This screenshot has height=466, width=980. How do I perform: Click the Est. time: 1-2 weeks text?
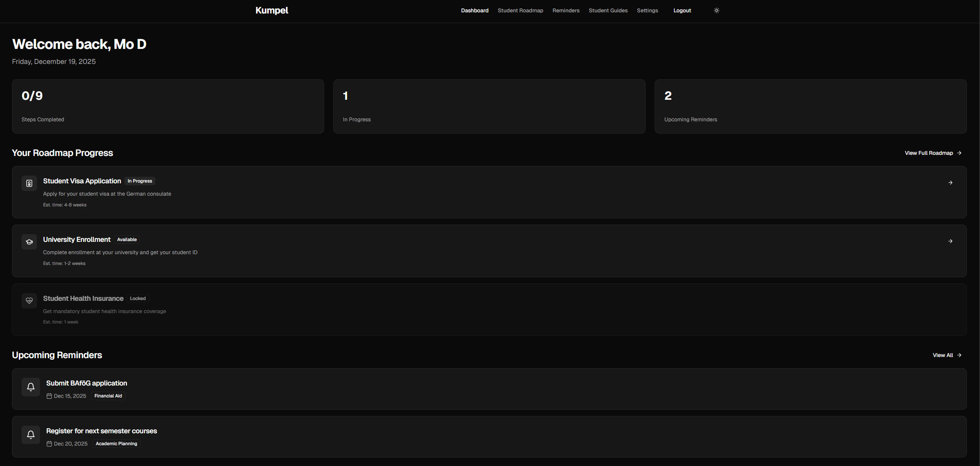point(64,263)
